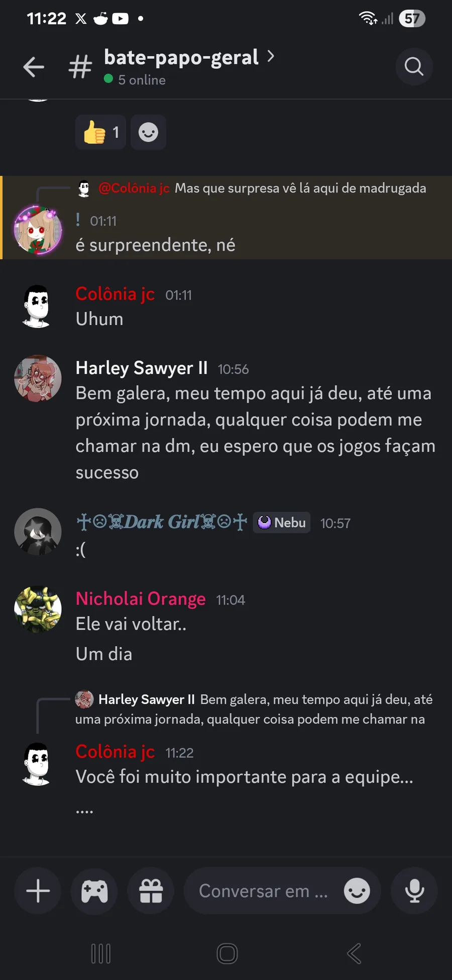Add a reaction with the smiley button
Screen dimensions: 452x980
point(148,132)
